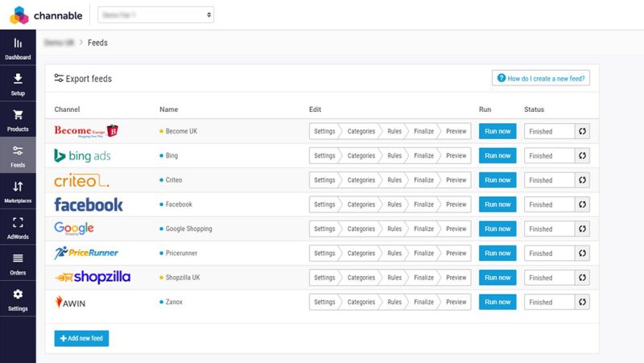Run the Zanox feed now
The image size is (644, 363).
[497, 302]
